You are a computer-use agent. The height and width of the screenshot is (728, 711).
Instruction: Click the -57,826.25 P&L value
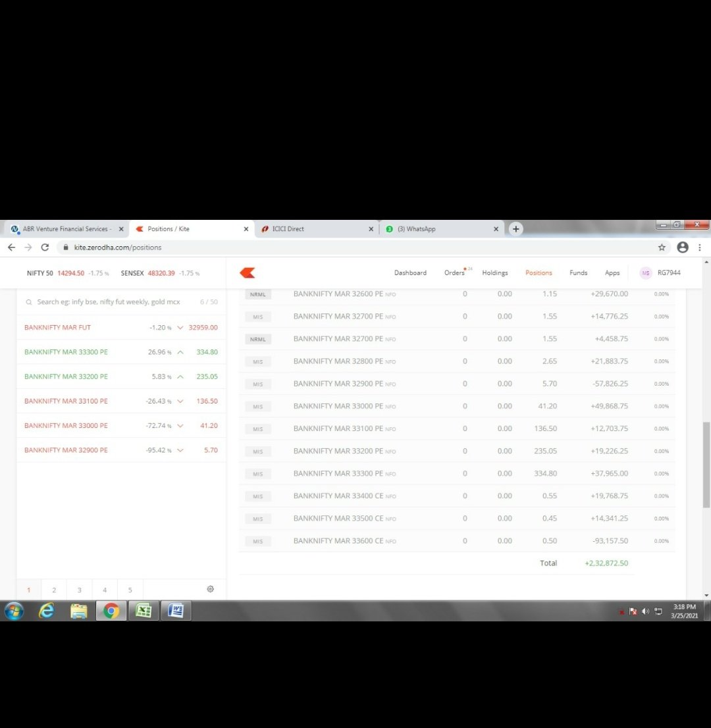(x=610, y=384)
